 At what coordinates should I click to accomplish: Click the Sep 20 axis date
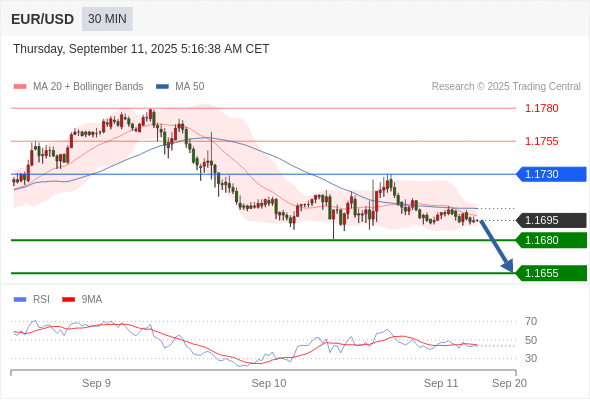tap(509, 383)
